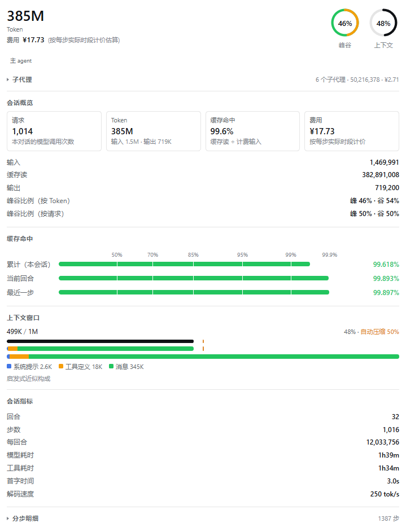Click the 上下文 48% ring gauge
406x532 pixels.
(x=383, y=23)
